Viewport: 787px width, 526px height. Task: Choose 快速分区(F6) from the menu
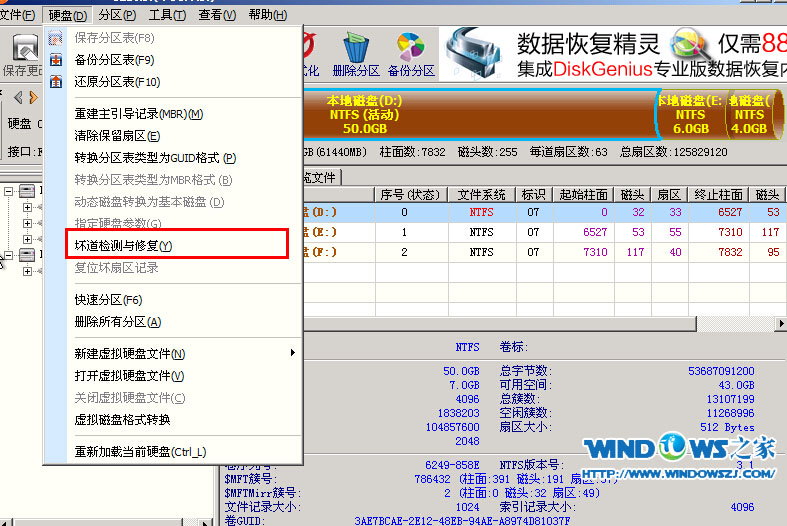click(x=109, y=300)
